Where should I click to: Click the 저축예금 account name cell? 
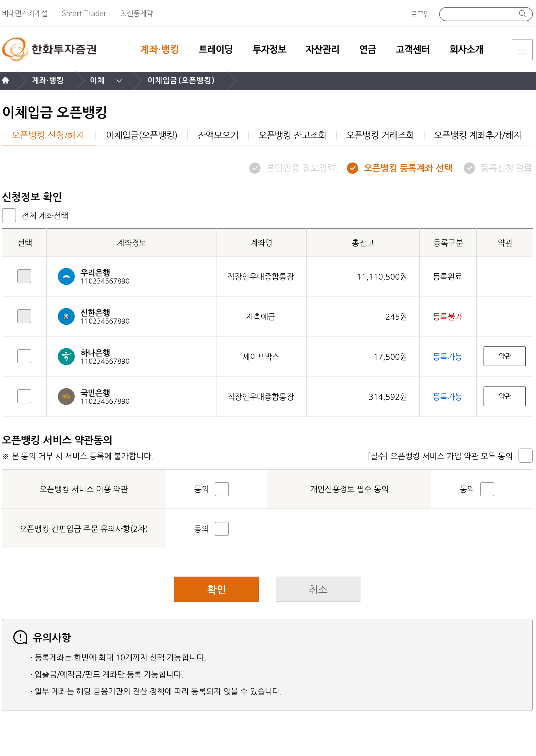[261, 317]
